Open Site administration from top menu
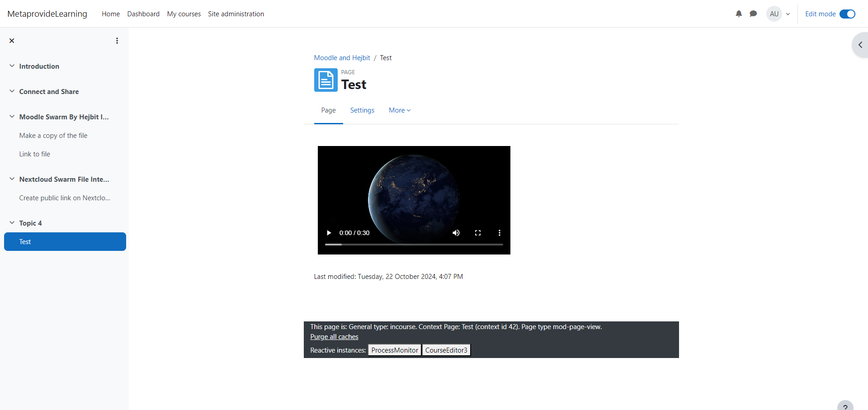 [236, 14]
